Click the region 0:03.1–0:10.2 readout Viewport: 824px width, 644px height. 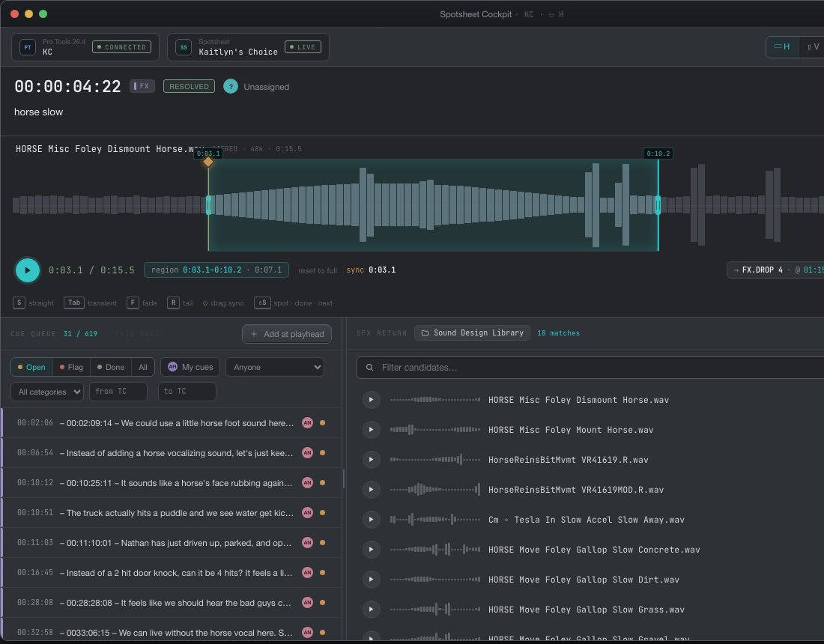point(216,270)
